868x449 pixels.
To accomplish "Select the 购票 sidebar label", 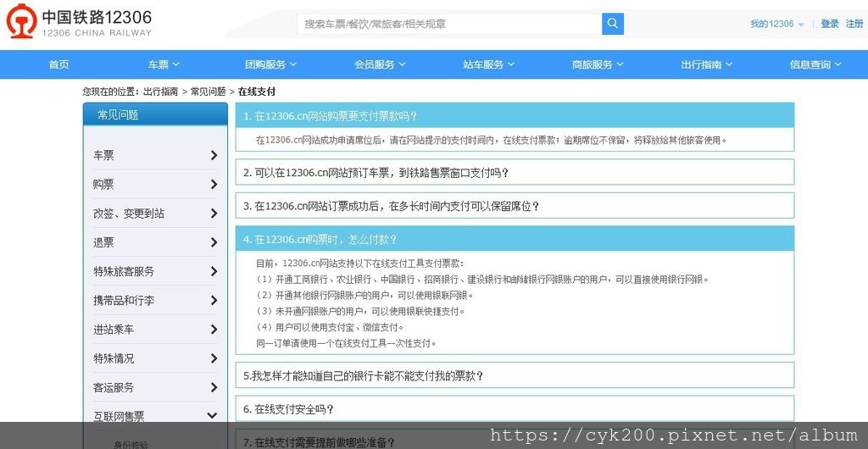I will point(103,184).
